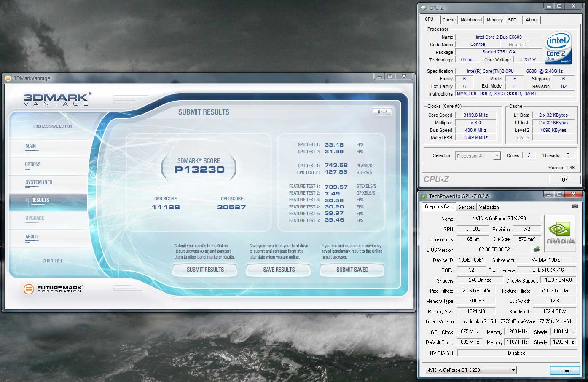Click the Memory Size value 1024 MB

[476, 311]
